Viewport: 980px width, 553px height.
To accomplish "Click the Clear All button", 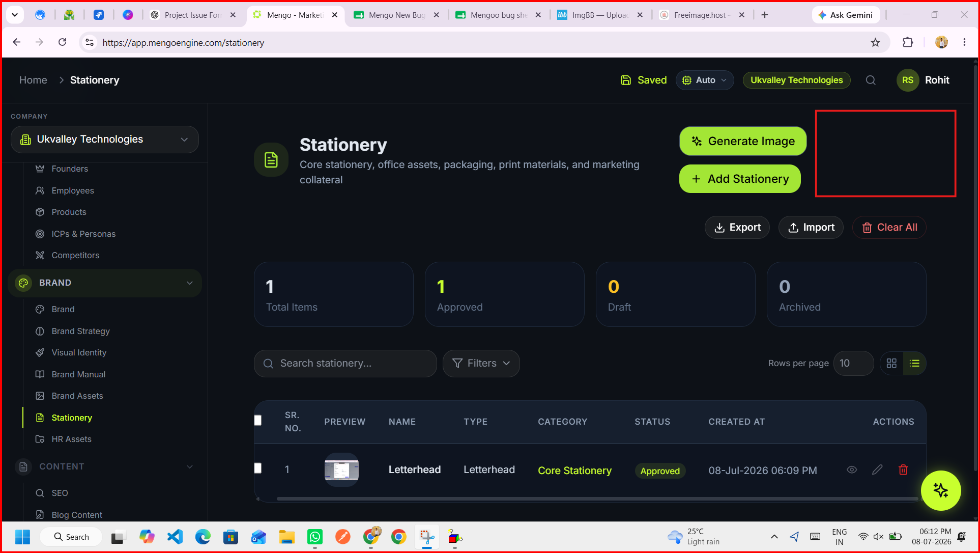I will pos(889,227).
